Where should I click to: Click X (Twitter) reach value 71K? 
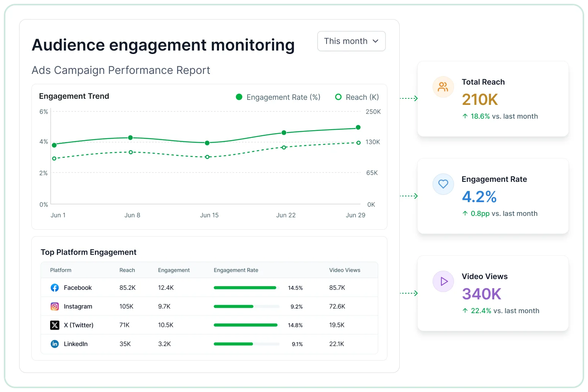pos(124,325)
